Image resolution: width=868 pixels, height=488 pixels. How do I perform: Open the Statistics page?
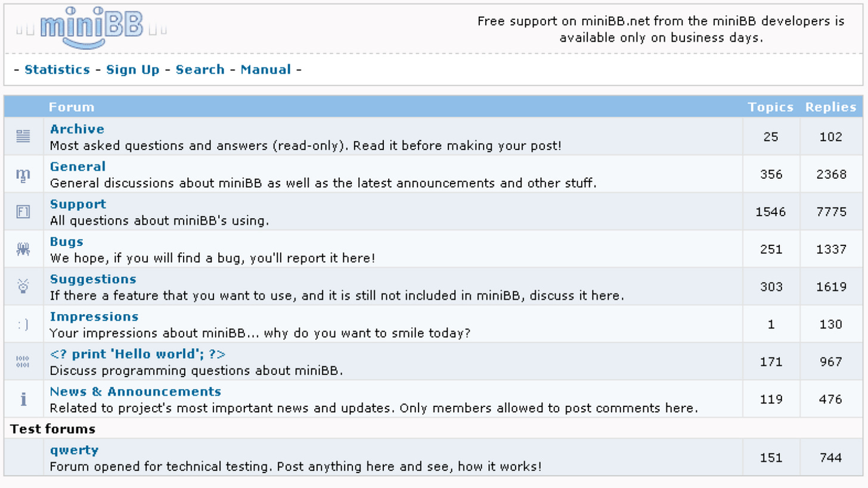[57, 70]
